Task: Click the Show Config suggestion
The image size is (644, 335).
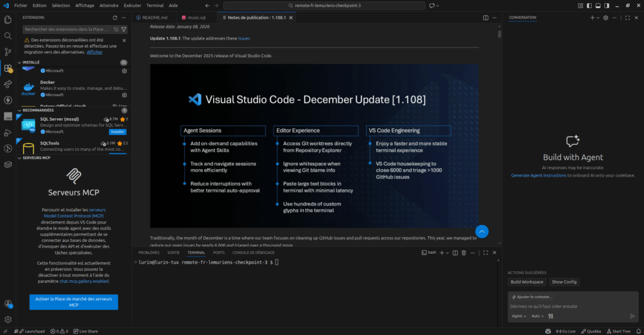Action: point(564,282)
